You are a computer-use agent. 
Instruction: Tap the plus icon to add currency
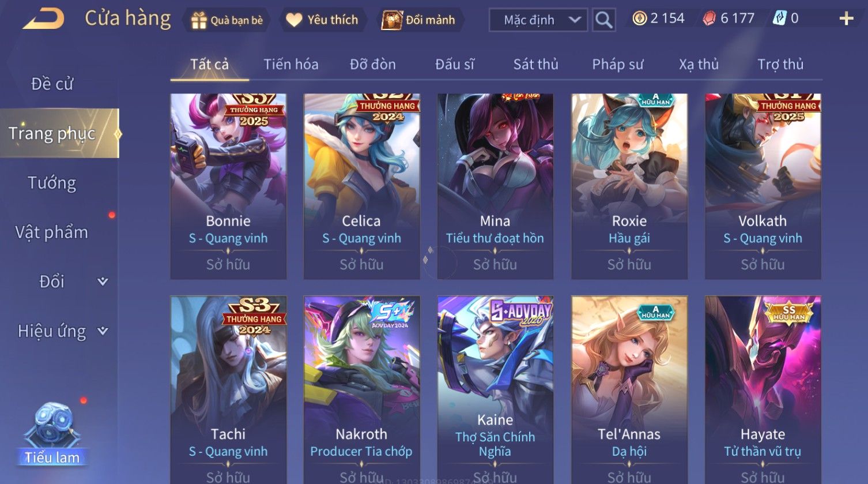[x=846, y=19]
